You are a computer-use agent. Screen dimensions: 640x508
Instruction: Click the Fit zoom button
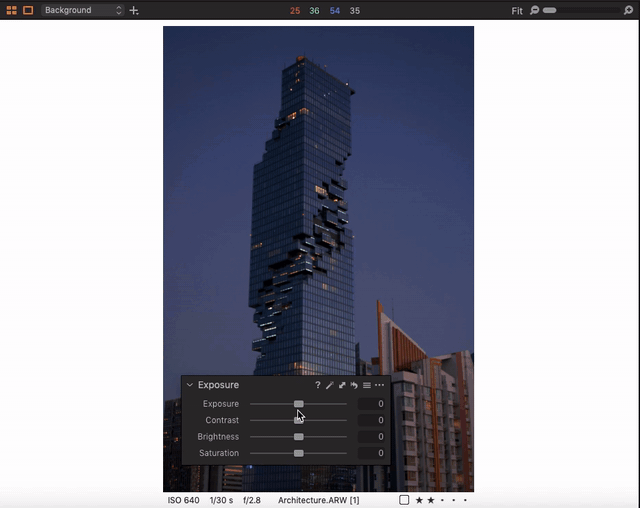(517, 11)
